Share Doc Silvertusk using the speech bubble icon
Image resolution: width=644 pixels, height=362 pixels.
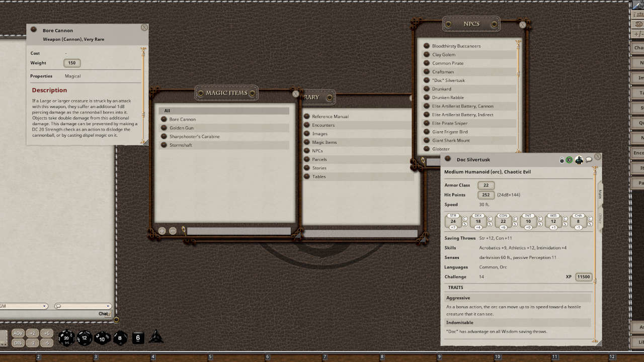click(589, 159)
